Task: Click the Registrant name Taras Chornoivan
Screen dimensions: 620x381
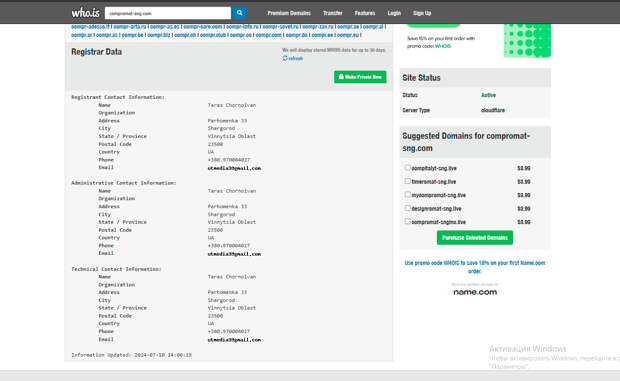Action: click(232, 105)
